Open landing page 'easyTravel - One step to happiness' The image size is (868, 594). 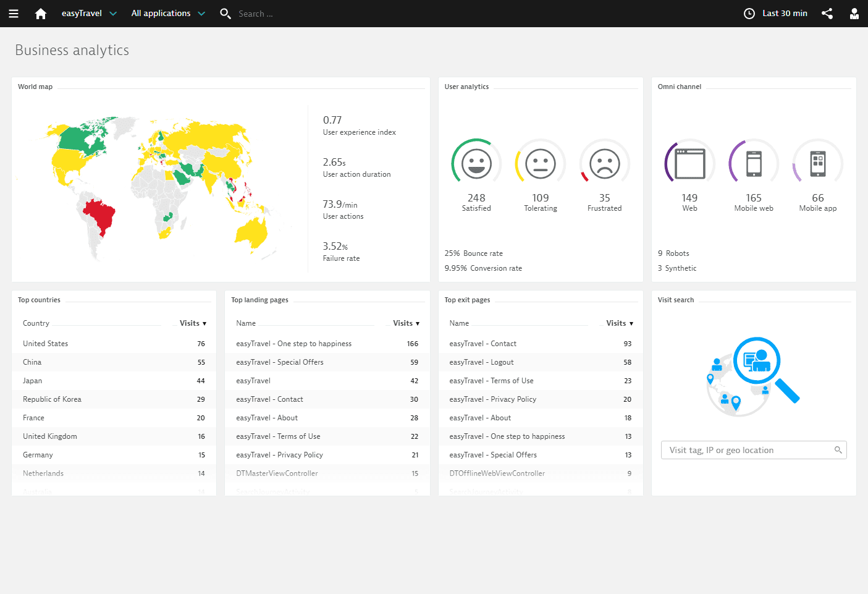click(293, 344)
